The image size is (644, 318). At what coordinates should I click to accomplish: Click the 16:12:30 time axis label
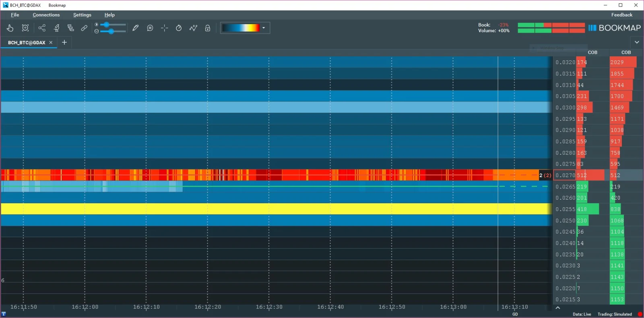[x=269, y=307]
